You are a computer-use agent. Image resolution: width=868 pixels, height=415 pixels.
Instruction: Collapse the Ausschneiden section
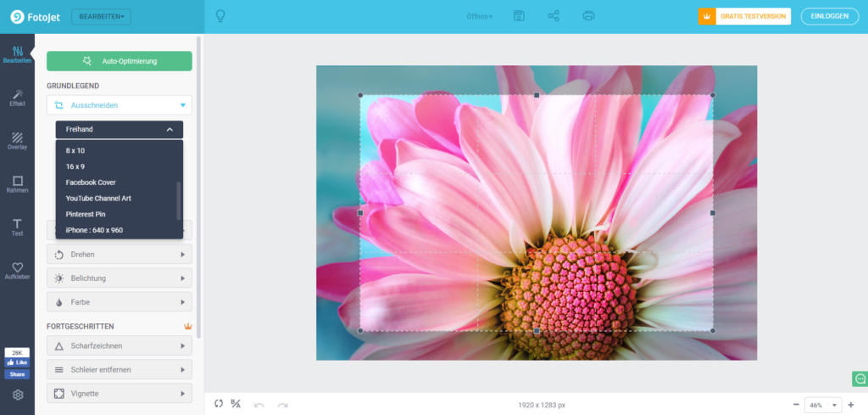coord(119,105)
